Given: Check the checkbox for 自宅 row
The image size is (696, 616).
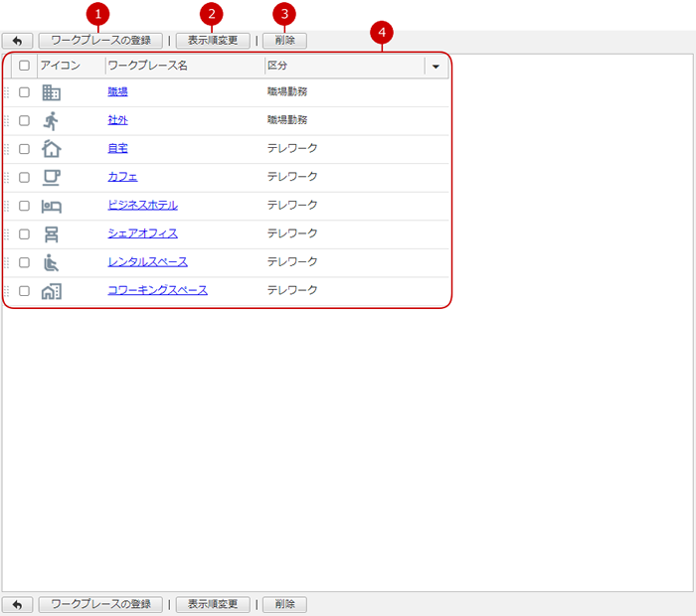Looking at the screenshot, I should click(x=25, y=149).
